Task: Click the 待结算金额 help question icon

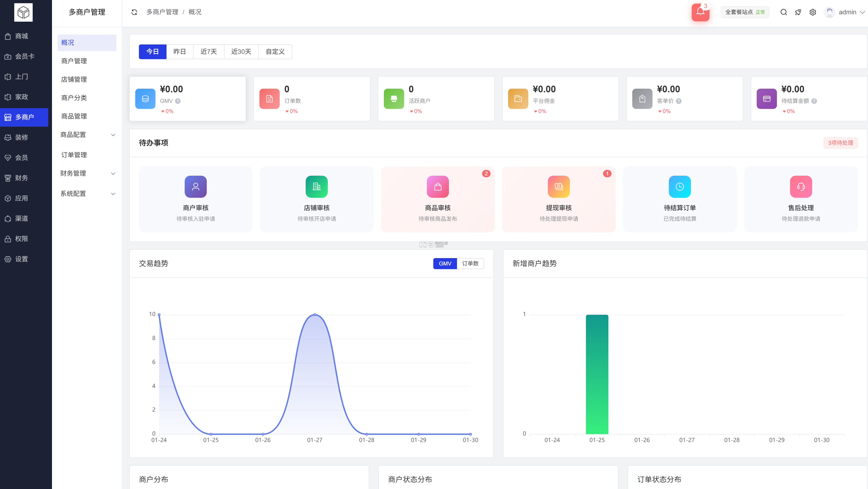Action: 814,101
